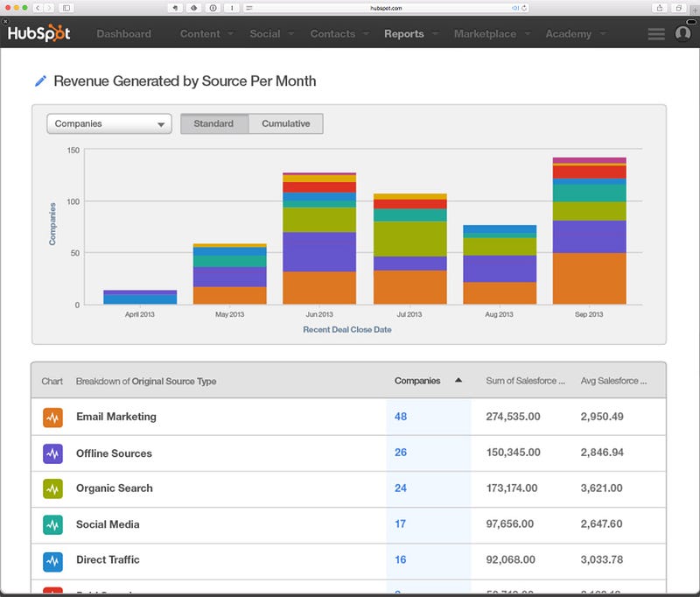
Task: Click the browser share icon
Action: pyautogui.click(x=660, y=8)
